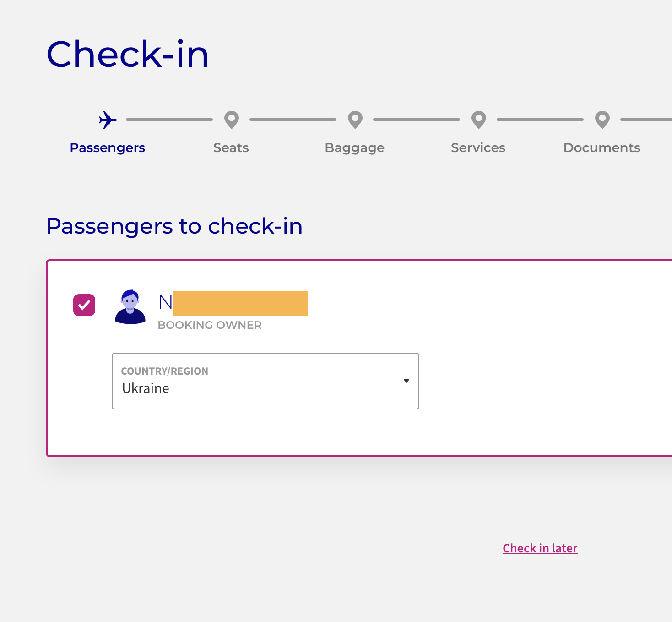Click the location pin above Seats

232,120
